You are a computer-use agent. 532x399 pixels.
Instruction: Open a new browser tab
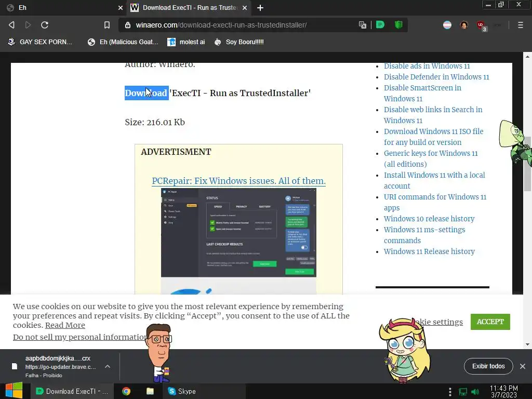[x=260, y=8]
